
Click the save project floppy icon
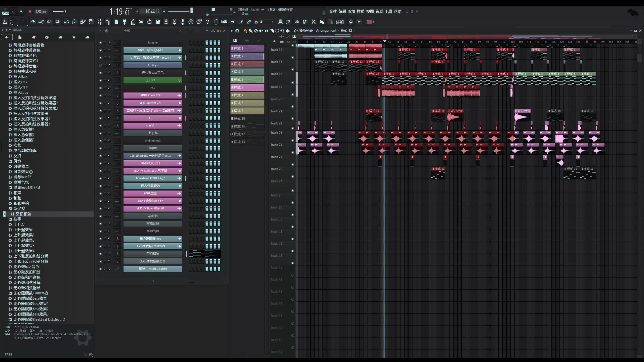click(x=158, y=22)
